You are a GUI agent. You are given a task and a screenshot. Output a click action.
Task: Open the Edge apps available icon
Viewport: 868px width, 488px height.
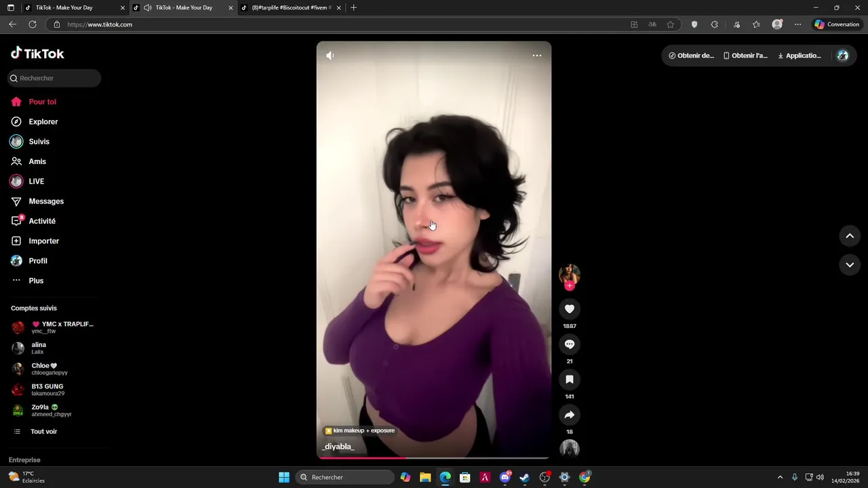click(634, 24)
